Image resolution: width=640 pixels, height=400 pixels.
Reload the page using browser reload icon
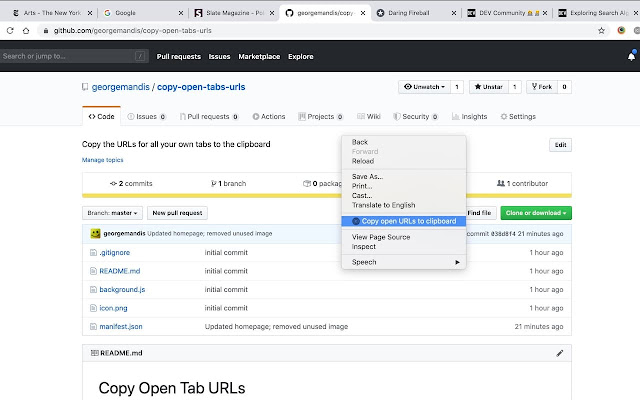click(x=10, y=31)
